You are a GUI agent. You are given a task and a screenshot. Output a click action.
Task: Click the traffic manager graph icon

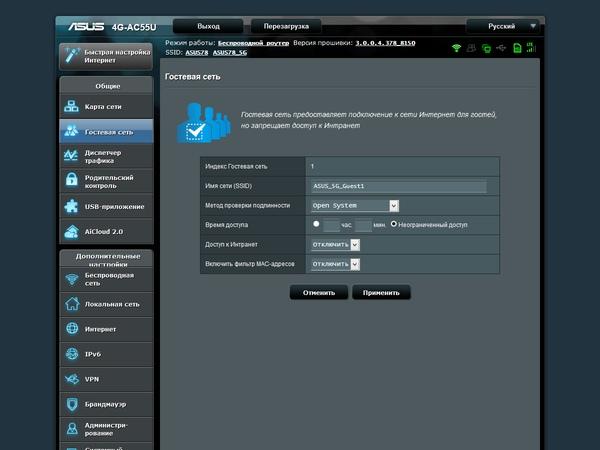pos(71,156)
